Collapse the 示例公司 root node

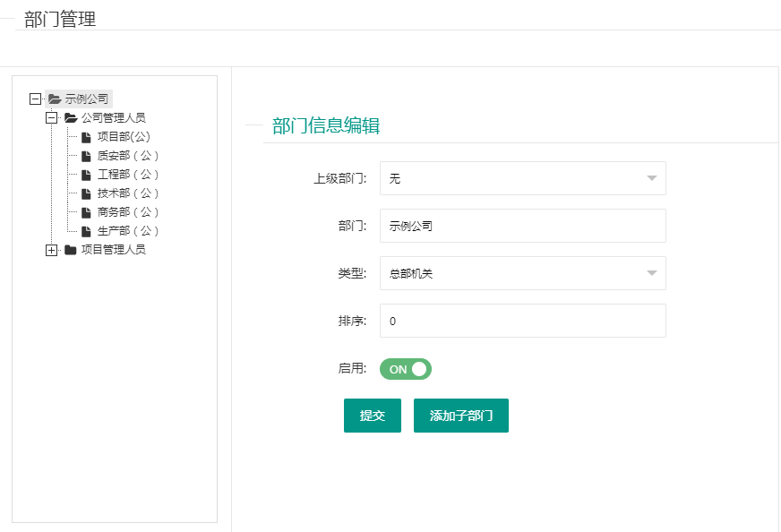[35, 99]
